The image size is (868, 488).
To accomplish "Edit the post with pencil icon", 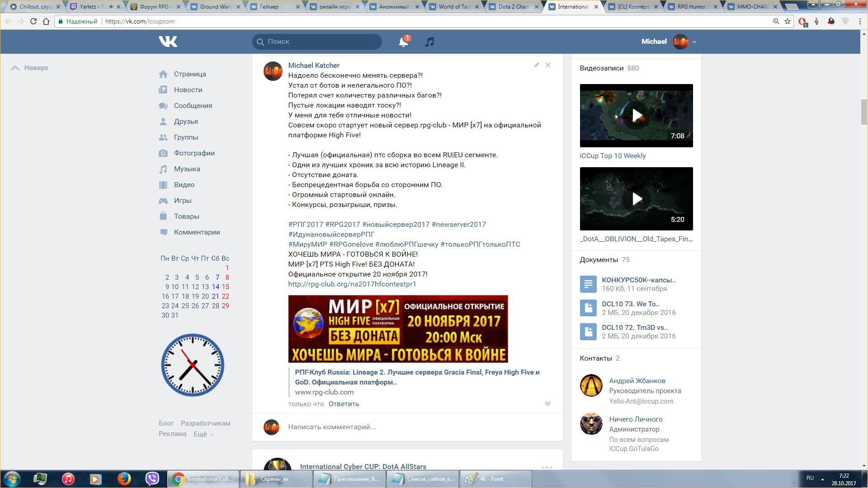I will 536,65.
